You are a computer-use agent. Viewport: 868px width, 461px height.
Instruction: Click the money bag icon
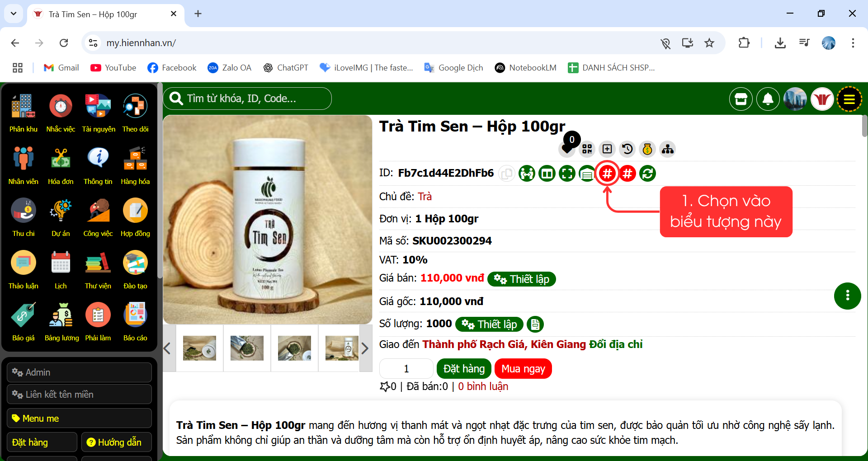pos(647,149)
